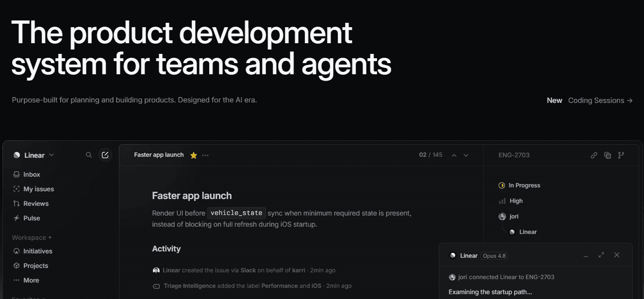Click the Performance label in activity

280,286
